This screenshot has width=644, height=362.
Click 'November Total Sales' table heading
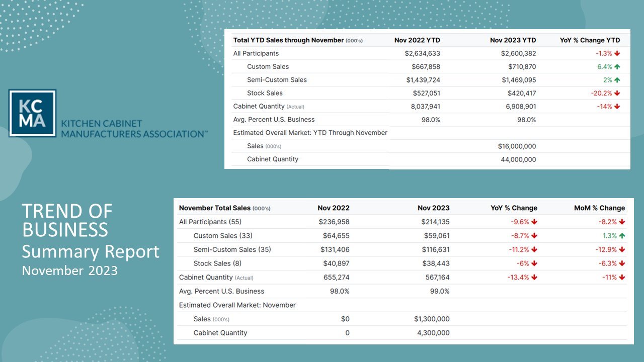click(x=215, y=208)
